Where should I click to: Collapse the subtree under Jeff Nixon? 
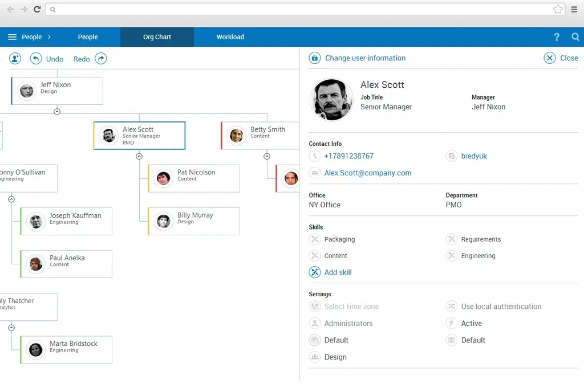pyautogui.click(x=57, y=112)
